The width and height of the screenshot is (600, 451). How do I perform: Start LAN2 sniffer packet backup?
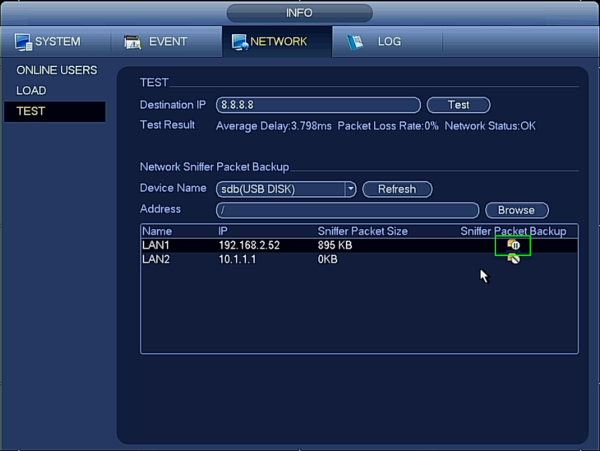pyautogui.click(x=514, y=259)
